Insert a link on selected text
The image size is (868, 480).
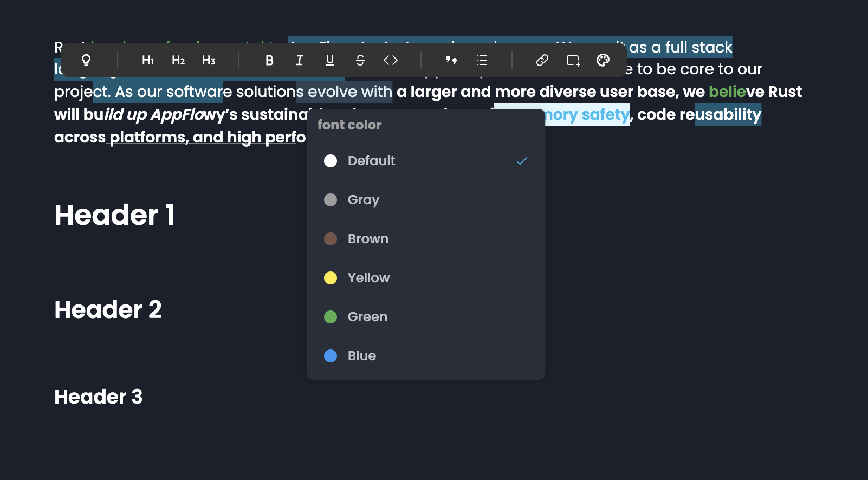click(542, 60)
